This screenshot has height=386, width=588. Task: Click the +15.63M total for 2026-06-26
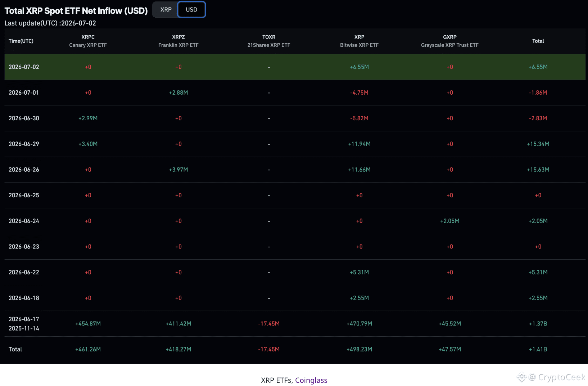tap(538, 170)
